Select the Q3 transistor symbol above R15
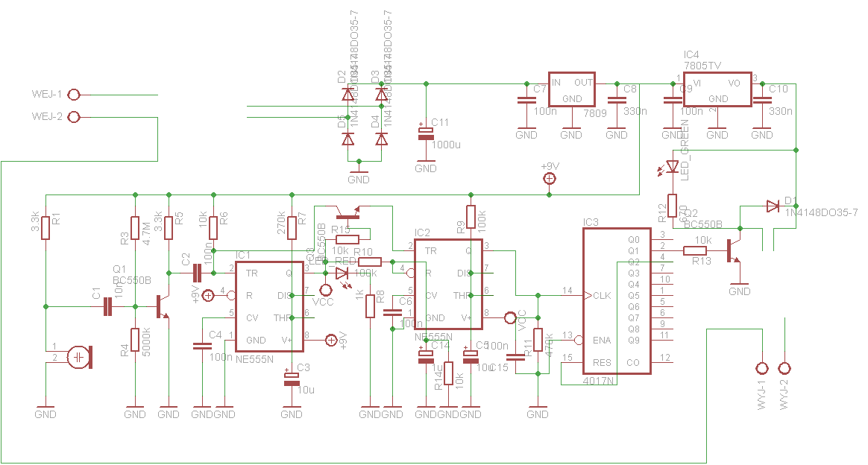The image size is (868, 465). click(x=347, y=212)
